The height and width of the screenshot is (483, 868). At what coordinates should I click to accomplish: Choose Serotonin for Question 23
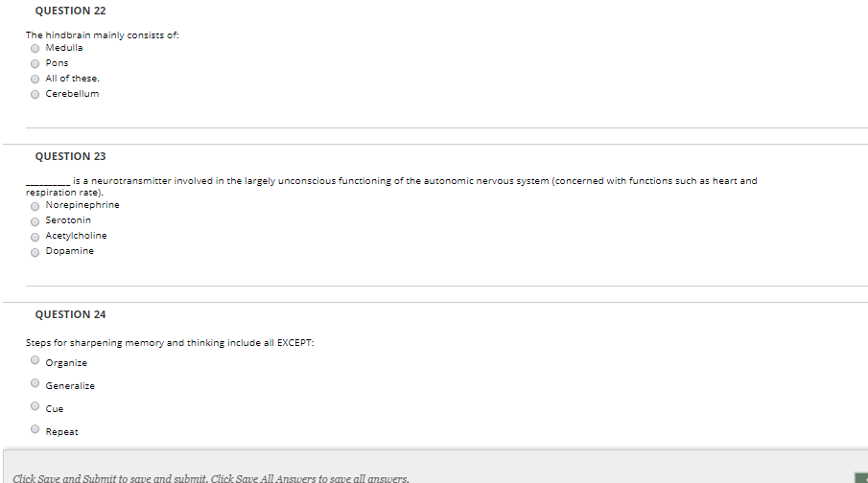tap(35, 222)
